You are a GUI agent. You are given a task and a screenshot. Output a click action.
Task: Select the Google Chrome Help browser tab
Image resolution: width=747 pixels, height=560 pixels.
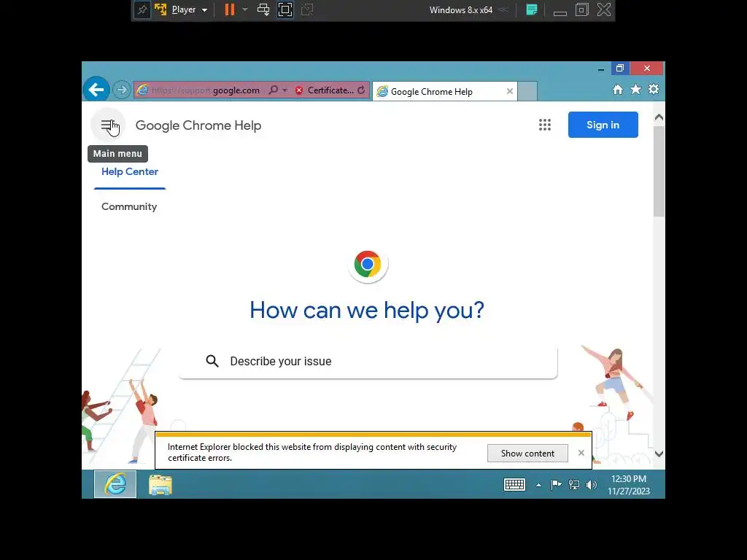pos(445,91)
